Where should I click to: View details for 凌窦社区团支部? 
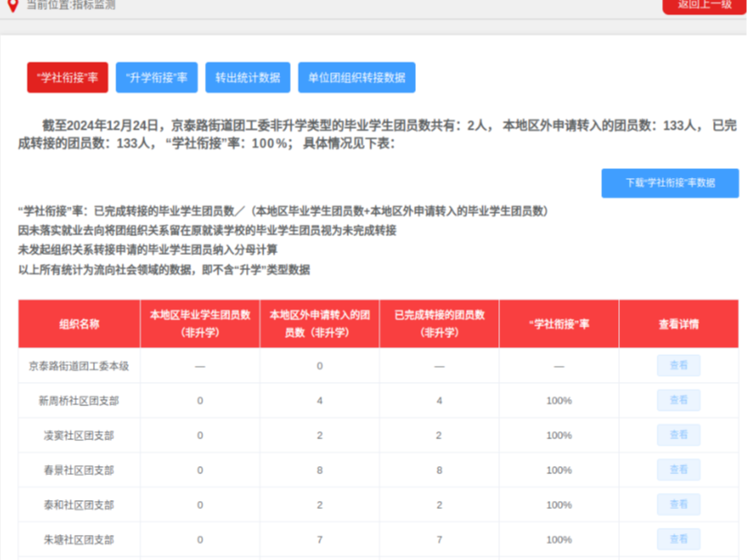678,435
